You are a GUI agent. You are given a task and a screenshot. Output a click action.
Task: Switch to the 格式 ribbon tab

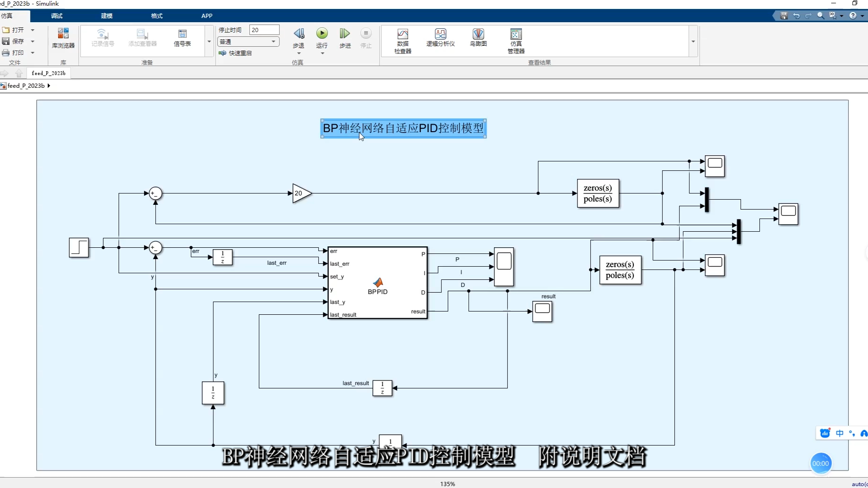(x=157, y=16)
